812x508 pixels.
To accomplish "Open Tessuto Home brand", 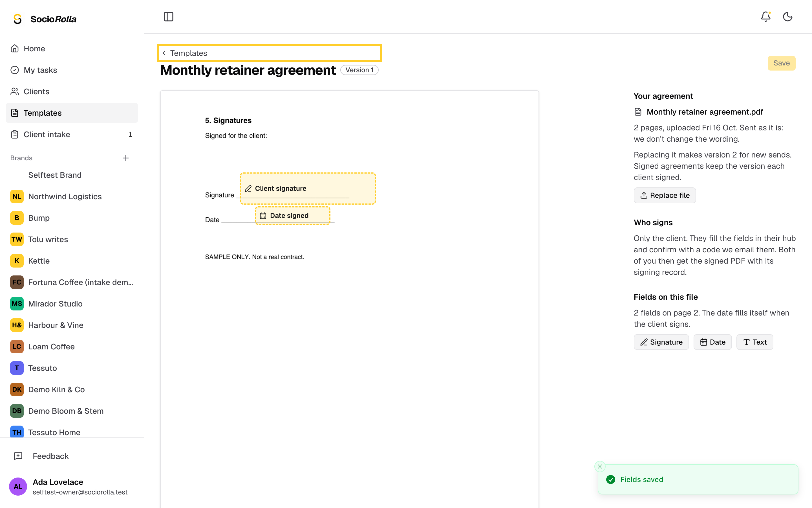I will [x=72, y=432].
